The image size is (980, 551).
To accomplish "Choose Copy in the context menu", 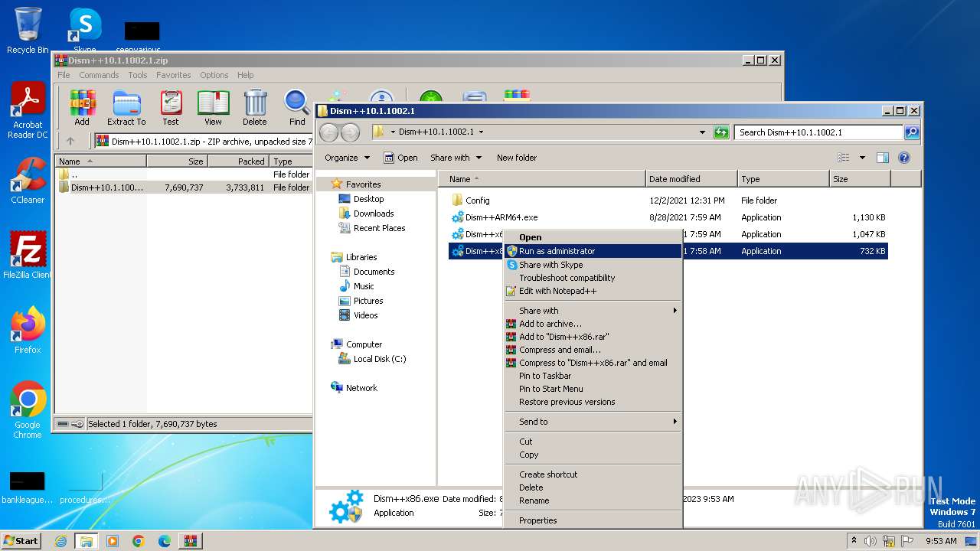I will [593, 455].
